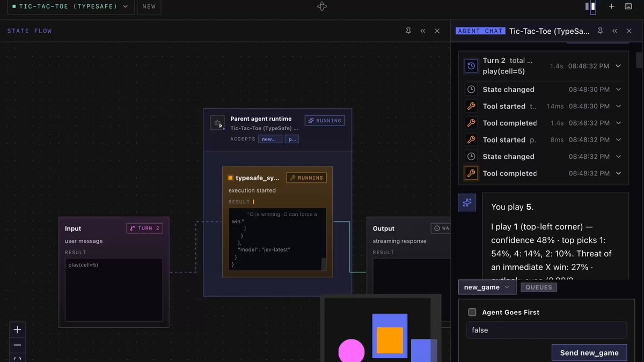Zoom in the state flow canvas
The width and height of the screenshot is (644, 362).
pos(18,330)
